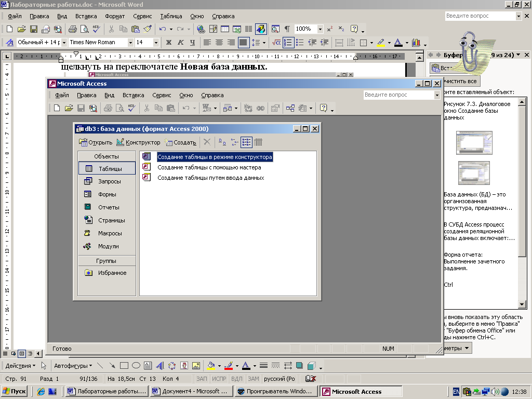Viewport: 532px width, 399px height.
Task: Open Word's Формат menu
Action: tap(115, 16)
